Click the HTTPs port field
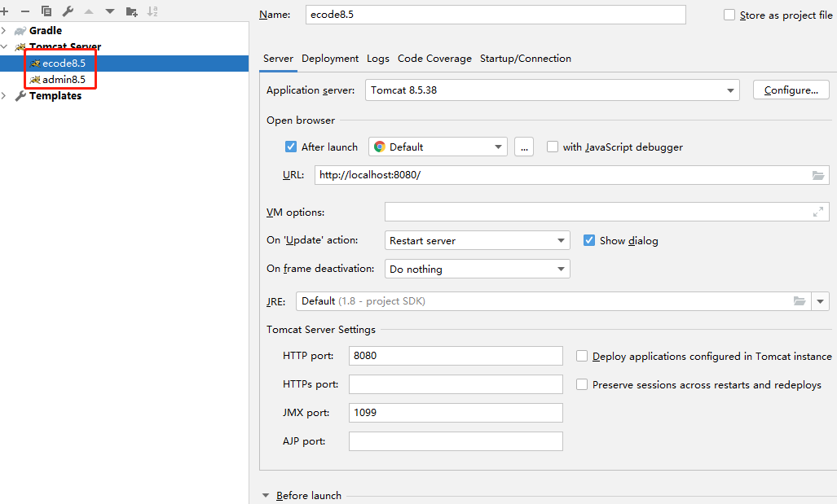Viewport: 837px width, 504px height. click(456, 384)
